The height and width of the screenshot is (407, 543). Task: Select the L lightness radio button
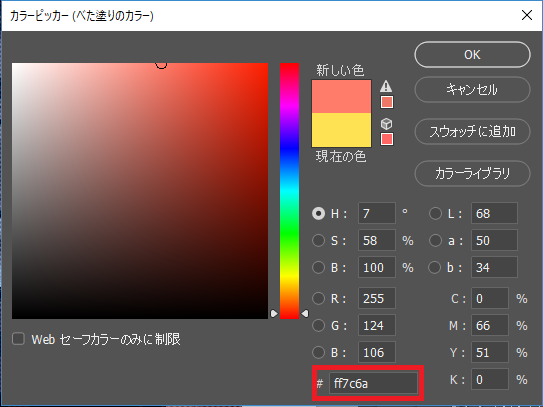pyautogui.click(x=435, y=213)
